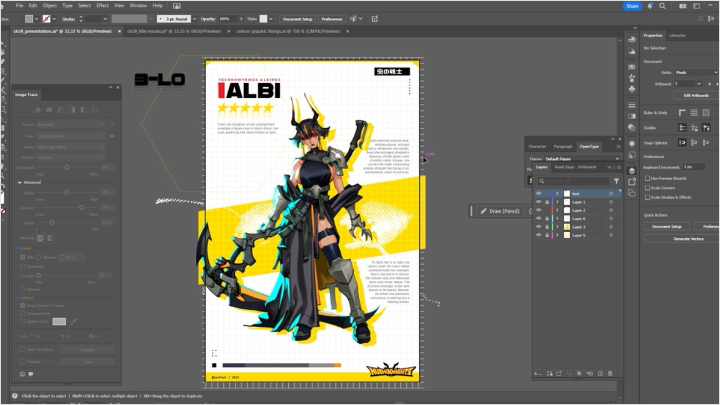Toggle rulers icon in Ruler & Grids

(682, 112)
